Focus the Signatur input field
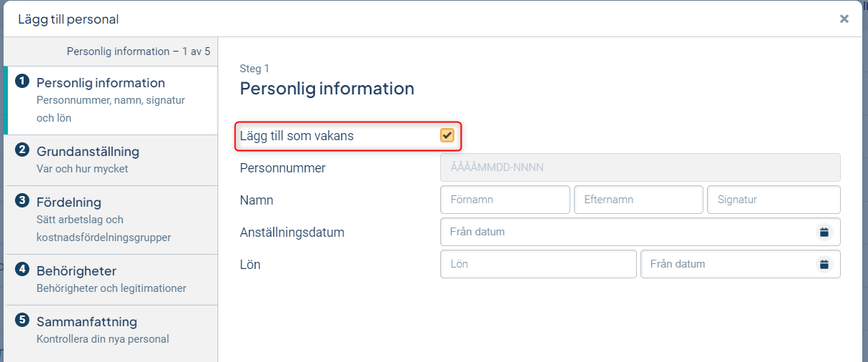 click(x=774, y=200)
